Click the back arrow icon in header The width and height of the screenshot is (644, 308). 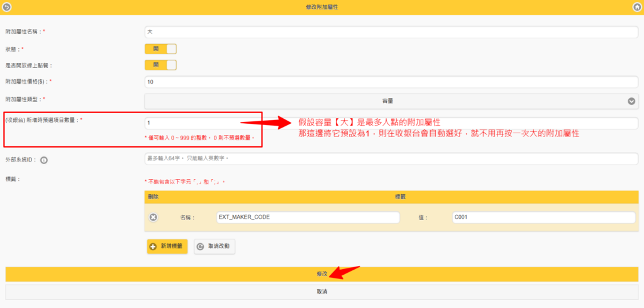coord(6,7)
